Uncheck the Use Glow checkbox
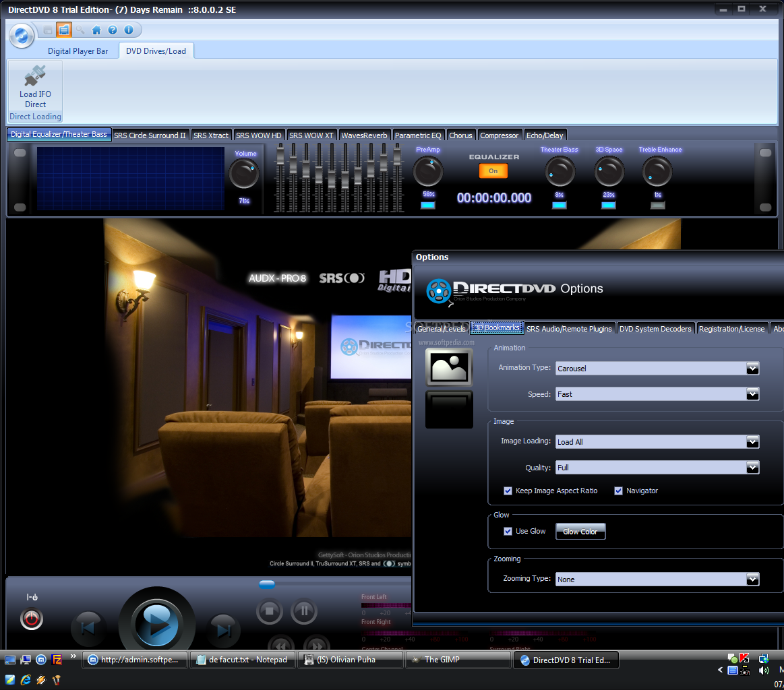This screenshot has height=690, width=784. pos(508,531)
